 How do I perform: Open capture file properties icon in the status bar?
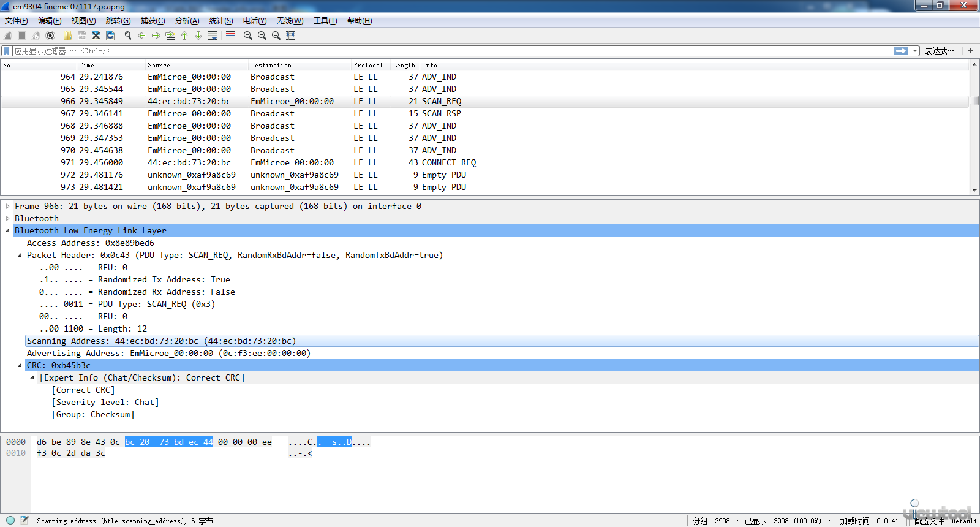point(24,520)
